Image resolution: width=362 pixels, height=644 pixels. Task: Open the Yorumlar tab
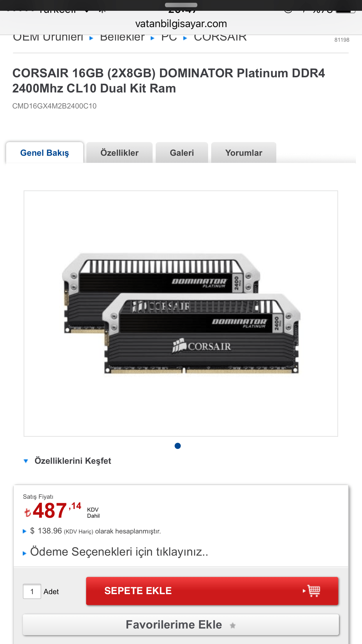pyautogui.click(x=244, y=153)
